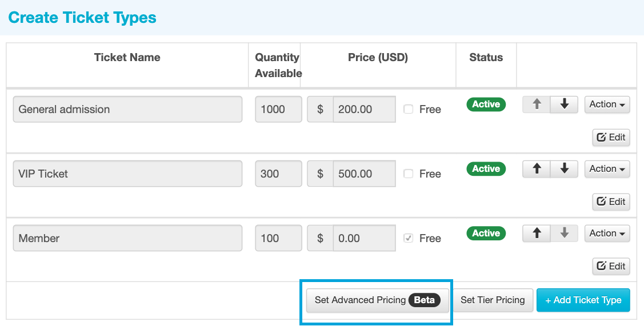Move VIP Ticket up
644x334 pixels.
[x=537, y=168]
